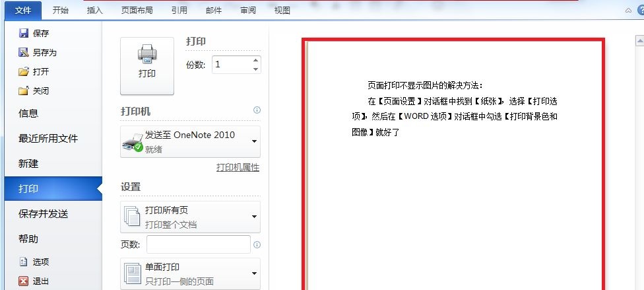Click the 页数 page range input field
This screenshot has width=644, height=290.
(x=198, y=244)
